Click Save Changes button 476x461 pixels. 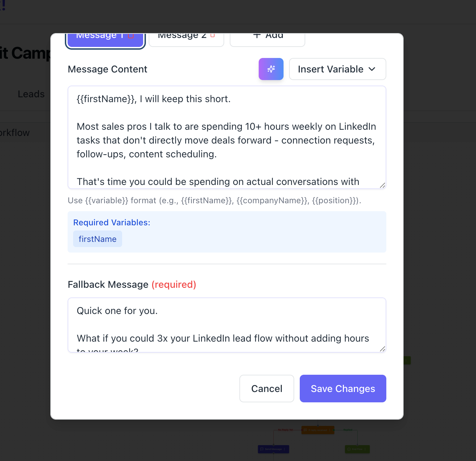(343, 389)
